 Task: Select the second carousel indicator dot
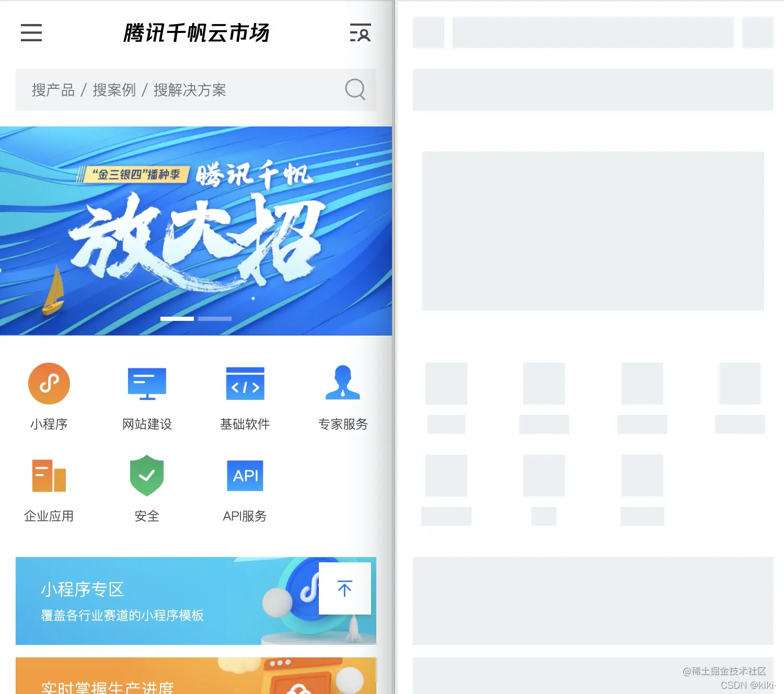[216, 318]
